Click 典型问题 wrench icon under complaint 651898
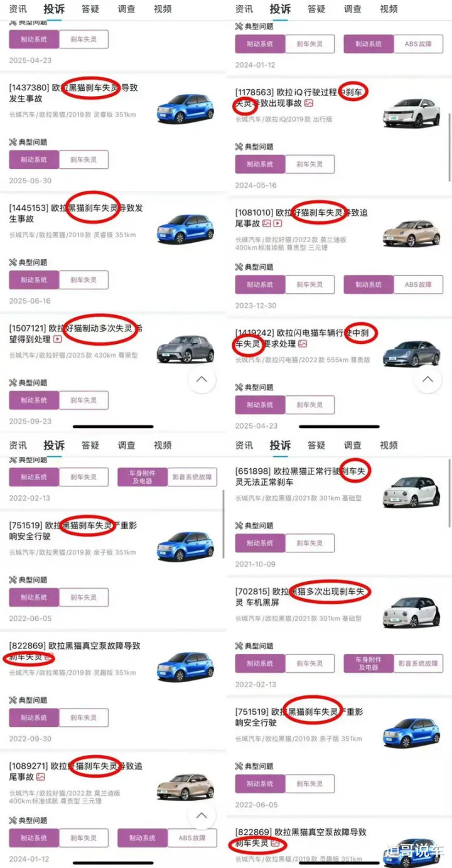Viewport: 452px width, 868px height. [x=239, y=525]
